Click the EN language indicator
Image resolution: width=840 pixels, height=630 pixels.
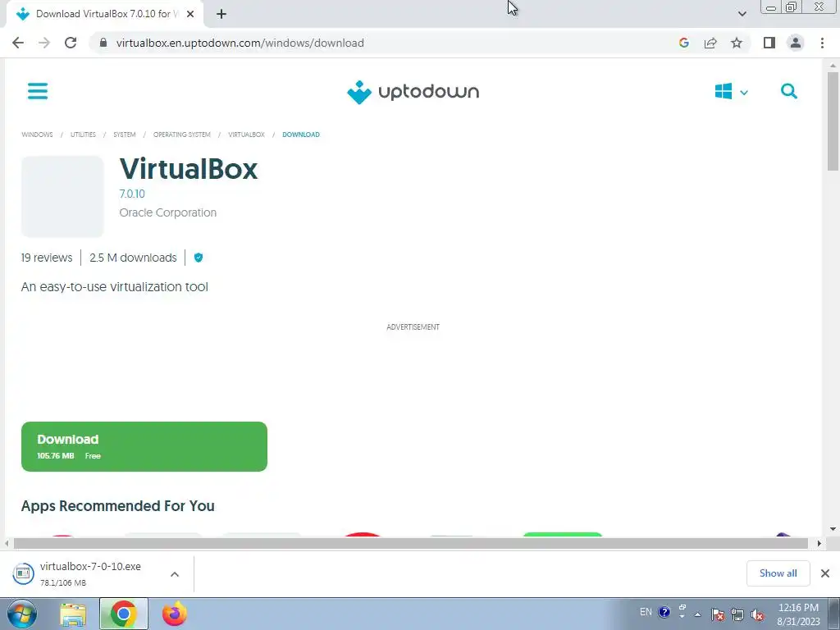pyautogui.click(x=646, y=612)
